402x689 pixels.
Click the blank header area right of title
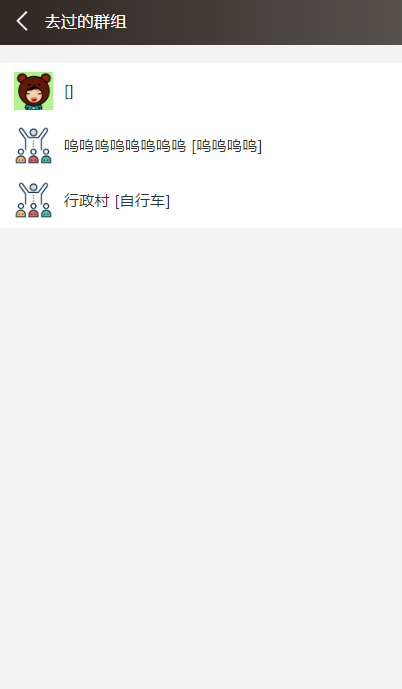coord(264,22)
